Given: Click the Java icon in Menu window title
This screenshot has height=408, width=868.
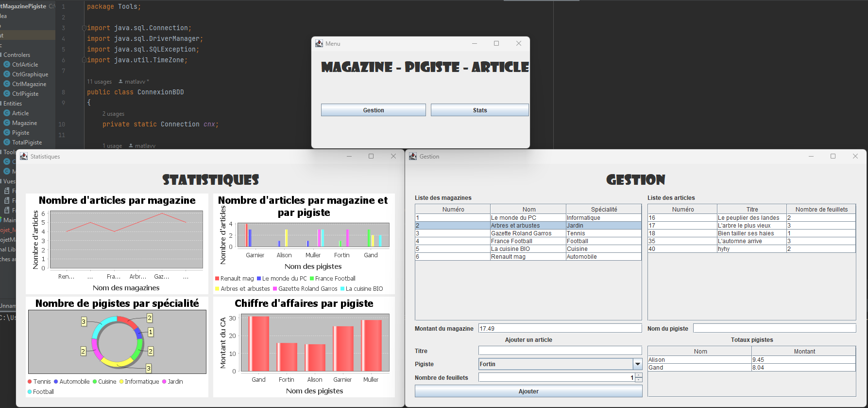Looking at the screenshot, I should 319,44.
